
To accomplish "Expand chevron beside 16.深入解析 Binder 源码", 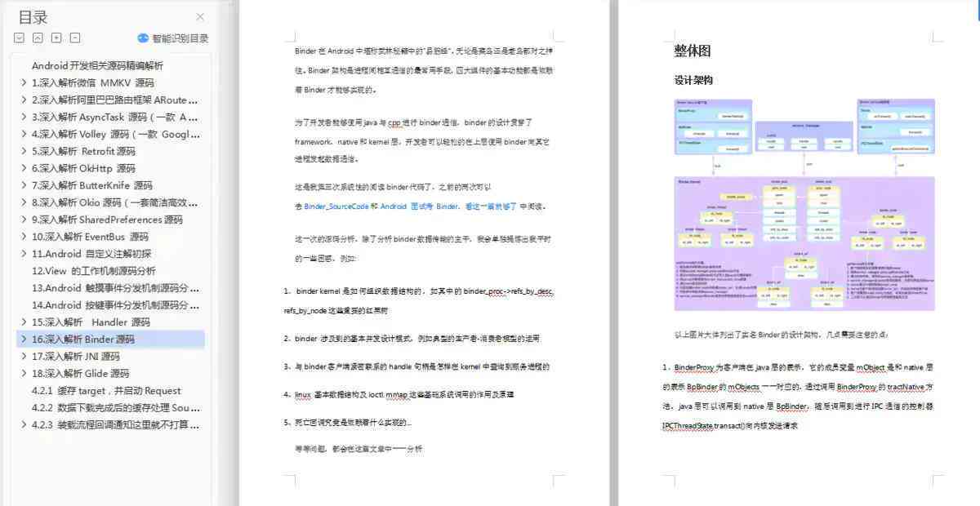I will click(x=23, y=339).
